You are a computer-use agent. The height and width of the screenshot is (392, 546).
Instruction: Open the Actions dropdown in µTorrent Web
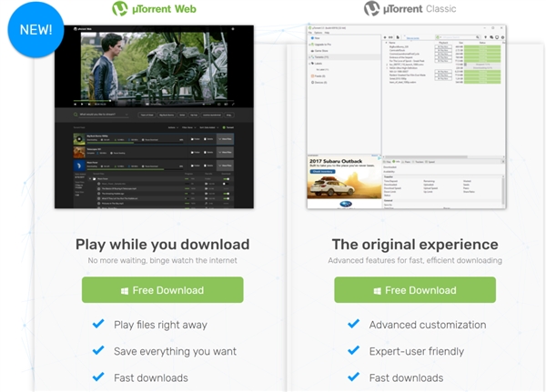click(x=174, y=127)
